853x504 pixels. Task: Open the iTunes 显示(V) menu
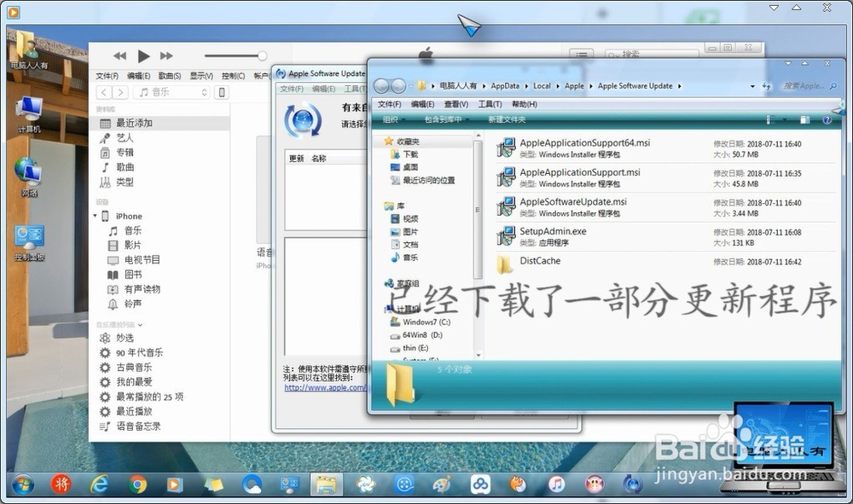pyautogui.click(x=201, y=76)
